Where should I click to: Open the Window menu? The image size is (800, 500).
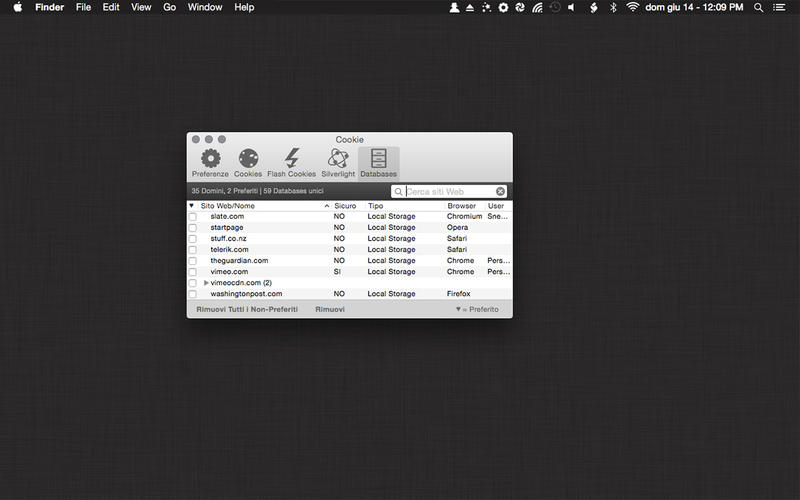205,7
